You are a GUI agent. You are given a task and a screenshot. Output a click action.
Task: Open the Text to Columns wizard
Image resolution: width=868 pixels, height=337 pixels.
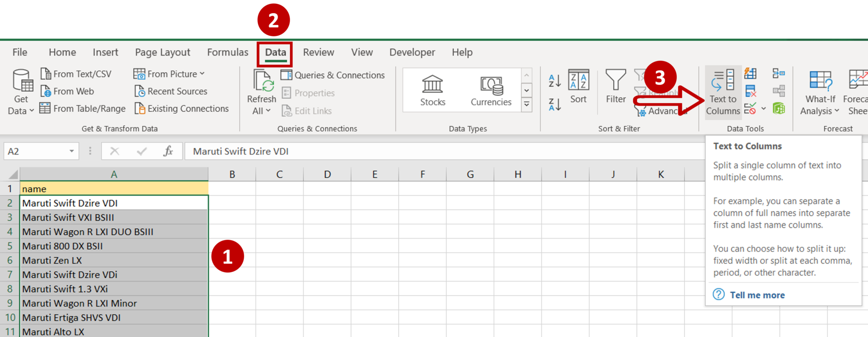pos(723,92)
